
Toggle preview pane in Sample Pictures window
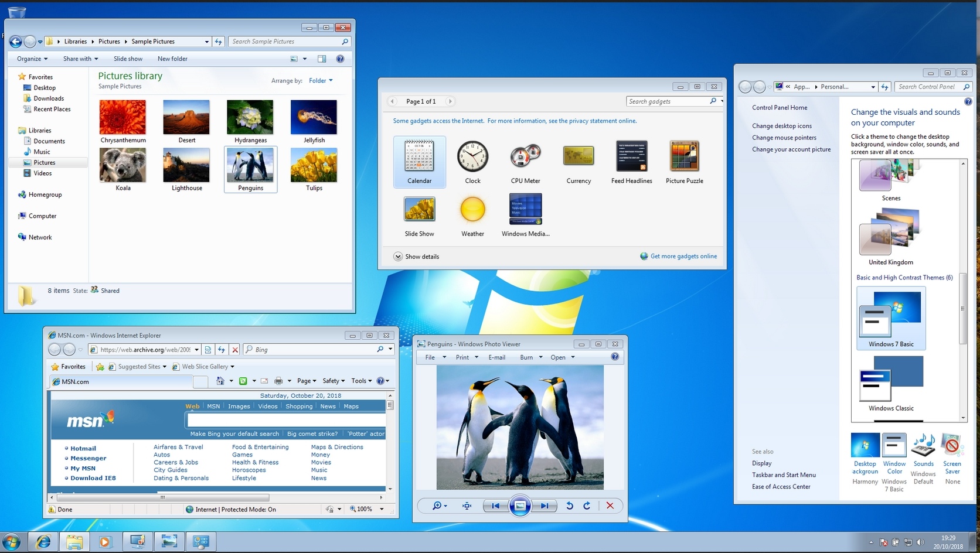(322, 59)
